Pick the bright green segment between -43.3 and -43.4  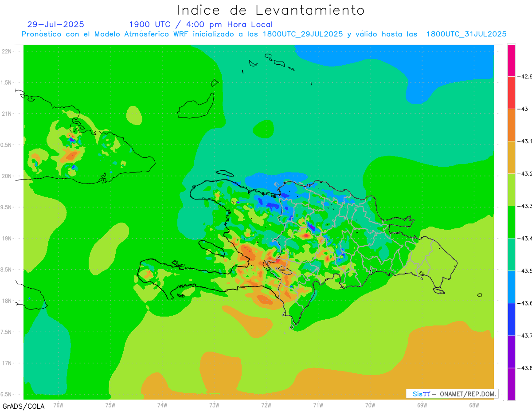click(x=511, y=222)
